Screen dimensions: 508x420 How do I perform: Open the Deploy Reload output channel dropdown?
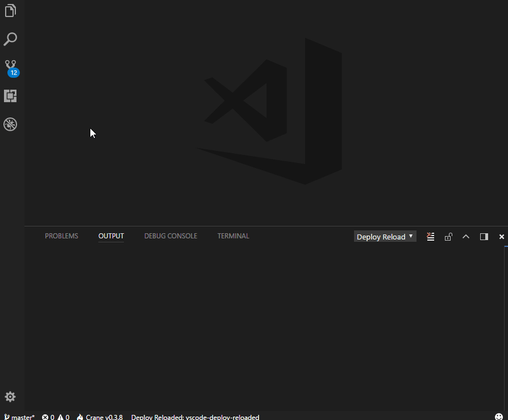385,237
